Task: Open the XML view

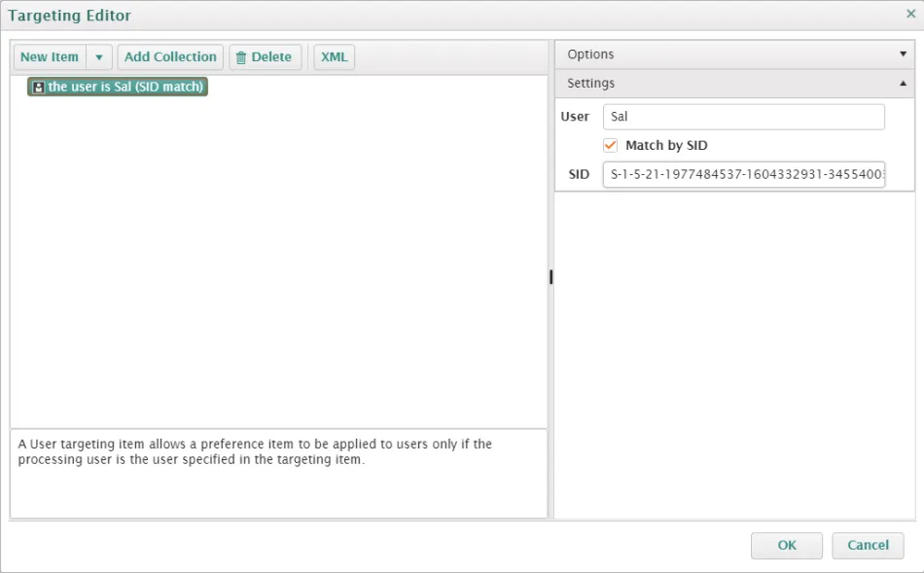Action: click(x=334, y=57)
